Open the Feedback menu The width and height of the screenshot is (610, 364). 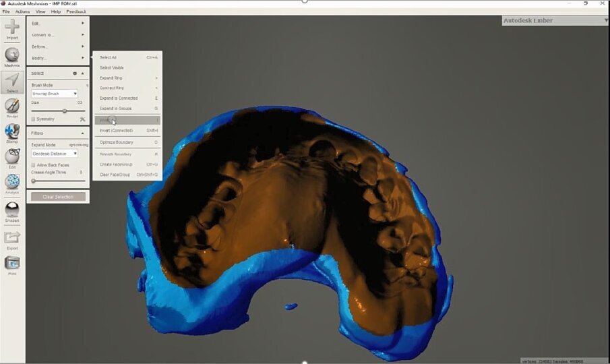coord(76,11)
